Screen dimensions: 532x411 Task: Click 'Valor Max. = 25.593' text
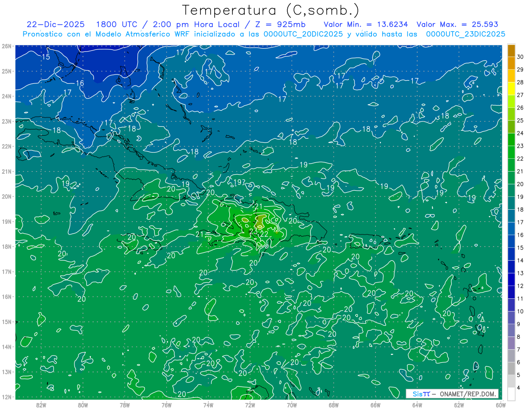pos(457,24)
